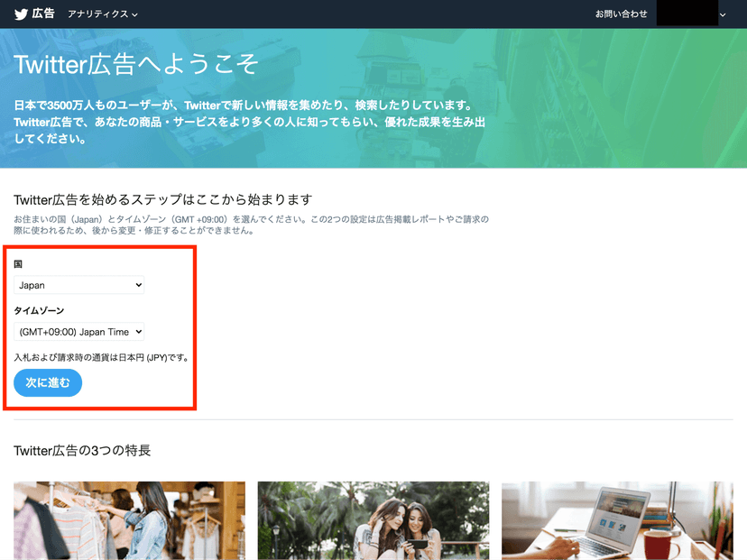This screenshot has height=560, width=747.
Task: Click the heading Twitter広告の3つの特長
Action: tap(82, 451)
